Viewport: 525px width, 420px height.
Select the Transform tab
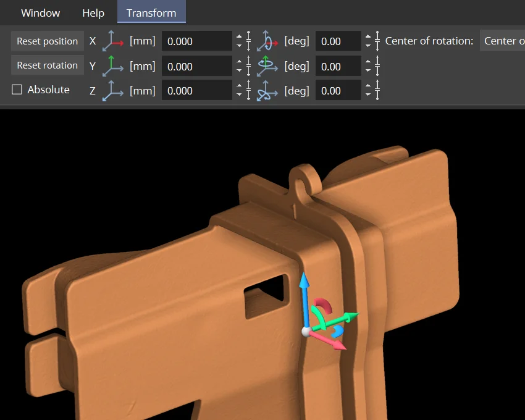tap(151, 12)
